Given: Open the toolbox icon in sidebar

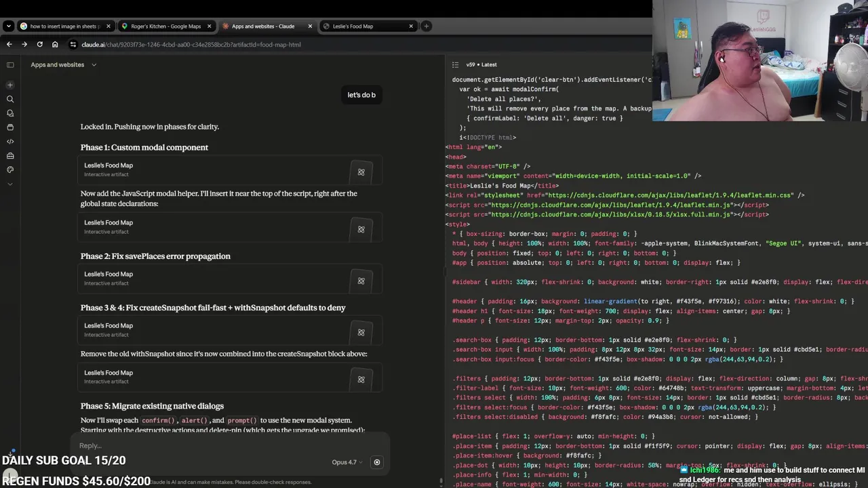Looking at the screenshot, I should click(x=10, y=156).
